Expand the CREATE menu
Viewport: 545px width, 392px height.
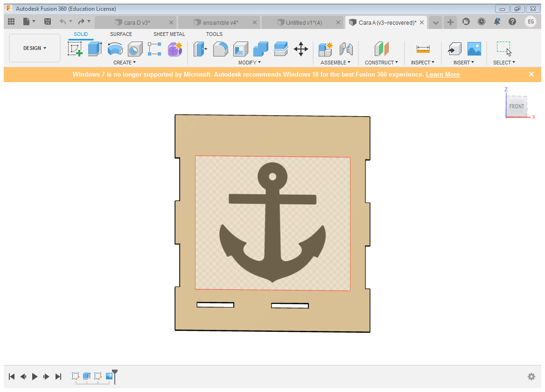click(x=125, y=63)
